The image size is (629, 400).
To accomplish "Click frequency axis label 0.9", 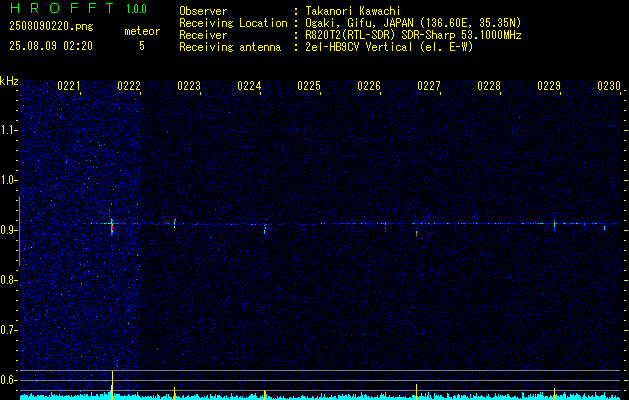I will point(8,230).
